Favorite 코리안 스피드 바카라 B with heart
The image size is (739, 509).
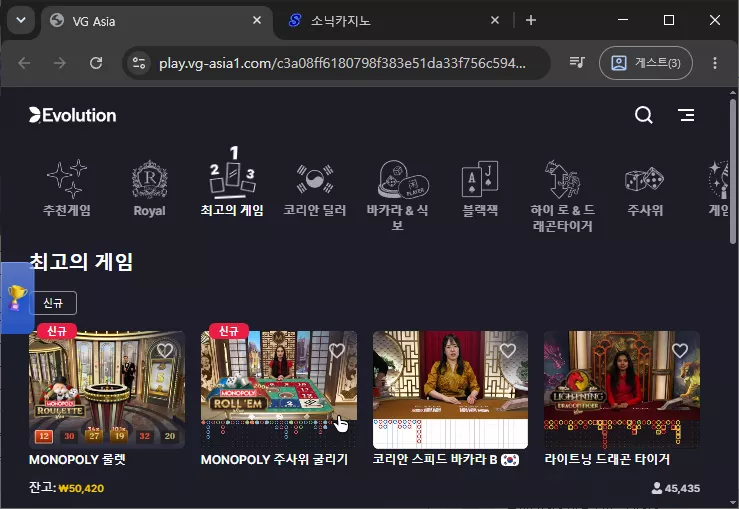tap(508, 350)
